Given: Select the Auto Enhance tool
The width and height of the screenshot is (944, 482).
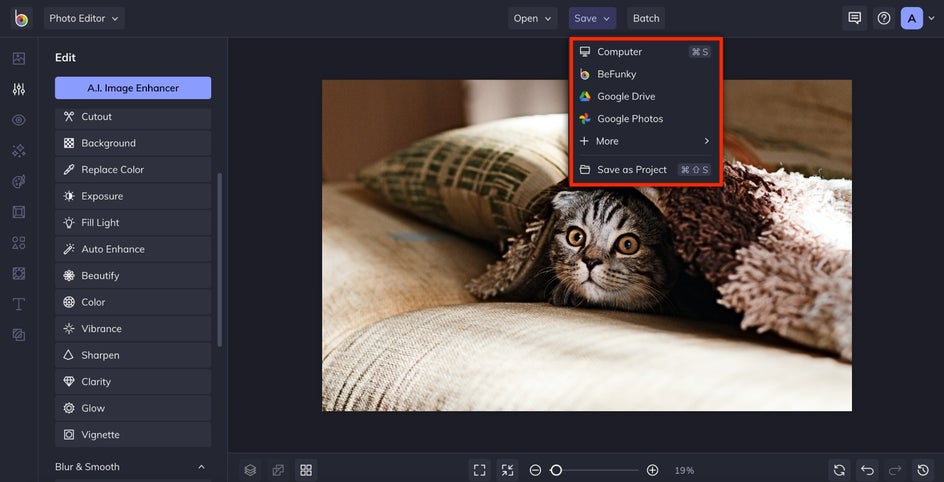Looking at the screenshot, I should pyautogui.click(x=133, y=249).
